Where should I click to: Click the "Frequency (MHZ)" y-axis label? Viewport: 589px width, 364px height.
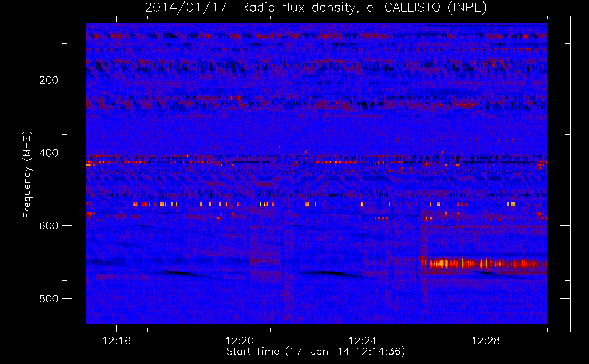click(x=27, y=175)
